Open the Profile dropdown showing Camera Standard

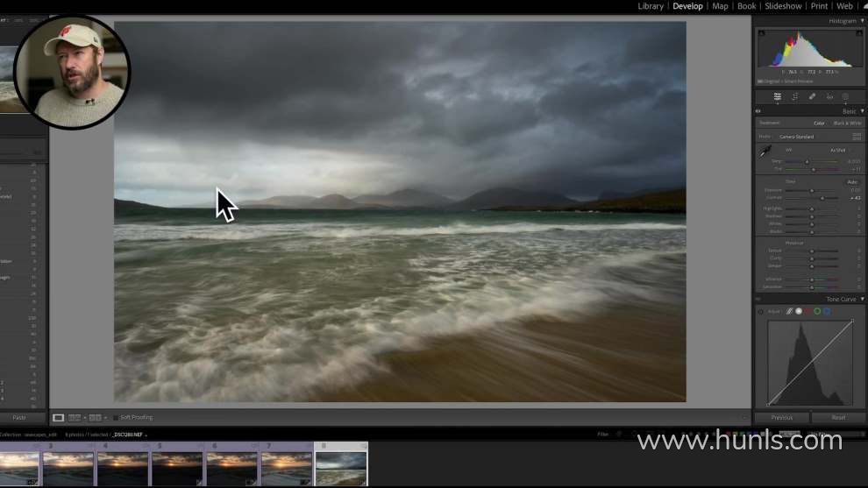point(797,137)
